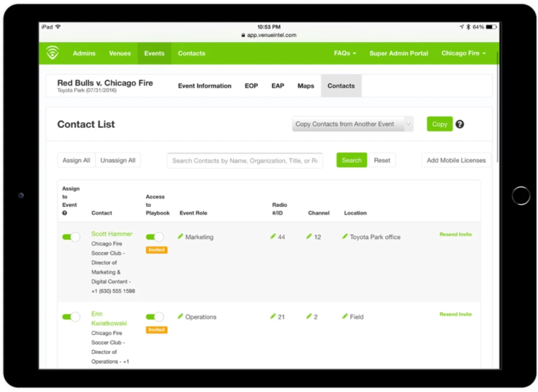This screenshot has width=538, height=392.
Task: Tap the location arrow status icon
Action: (x=462, y=27)
